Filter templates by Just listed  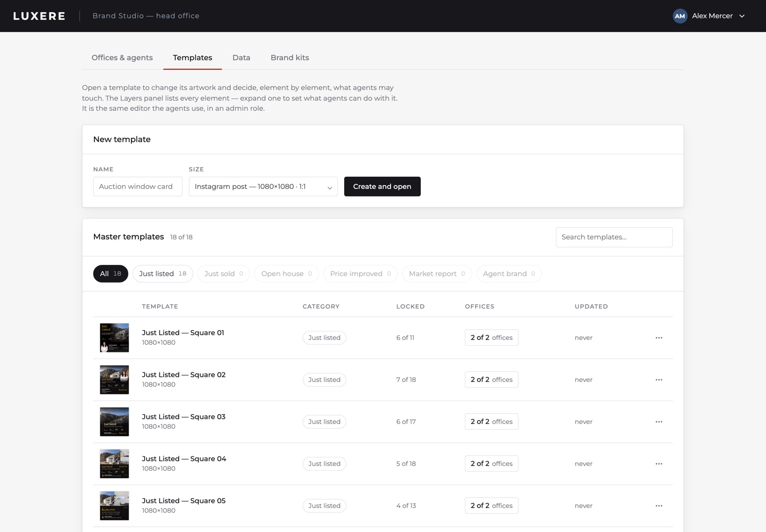163,274
